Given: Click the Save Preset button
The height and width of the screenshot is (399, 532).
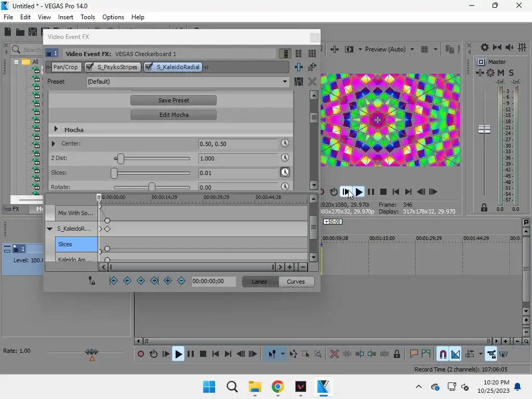Looking at the screenshot, I should coord(174,100).
